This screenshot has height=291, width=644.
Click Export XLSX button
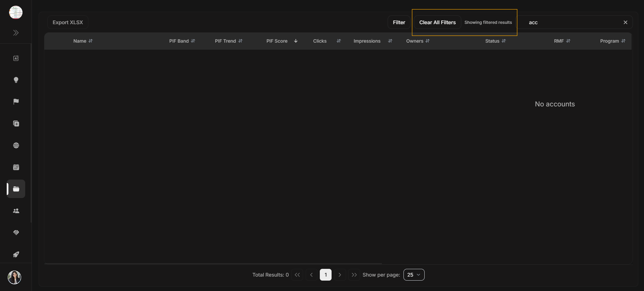click(68, 22)
